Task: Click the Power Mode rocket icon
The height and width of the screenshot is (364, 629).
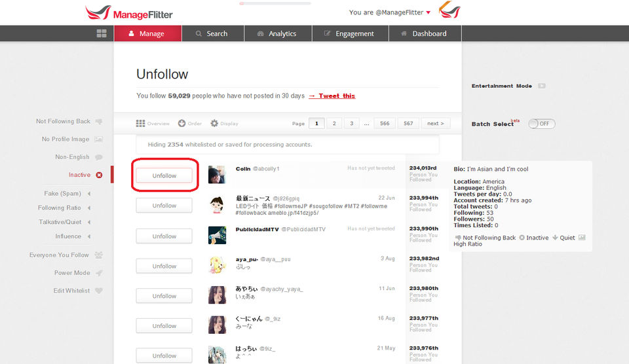Action: point(99,273)
